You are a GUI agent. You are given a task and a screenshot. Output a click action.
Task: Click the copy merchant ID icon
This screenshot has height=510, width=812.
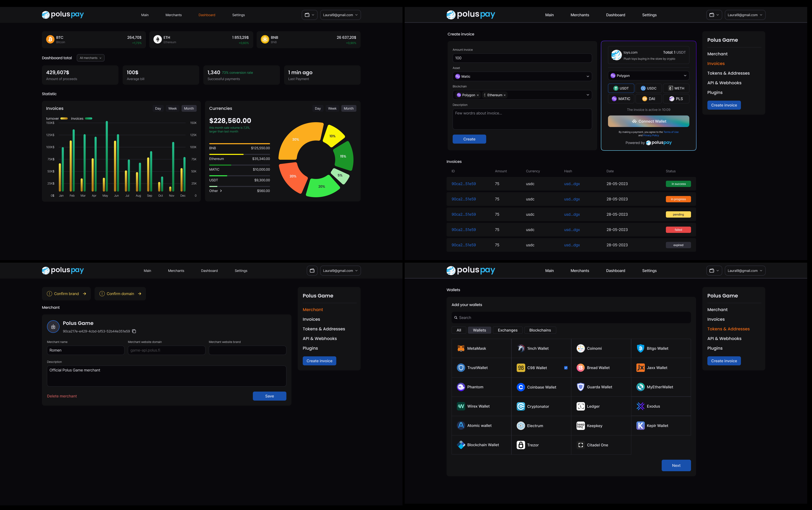(x=134, y=331)
